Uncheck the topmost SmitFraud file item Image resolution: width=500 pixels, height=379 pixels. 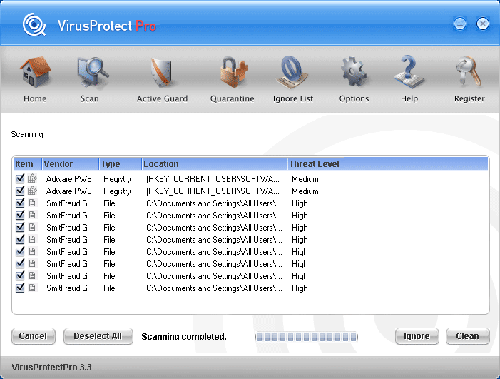click(x=20, y=203)
